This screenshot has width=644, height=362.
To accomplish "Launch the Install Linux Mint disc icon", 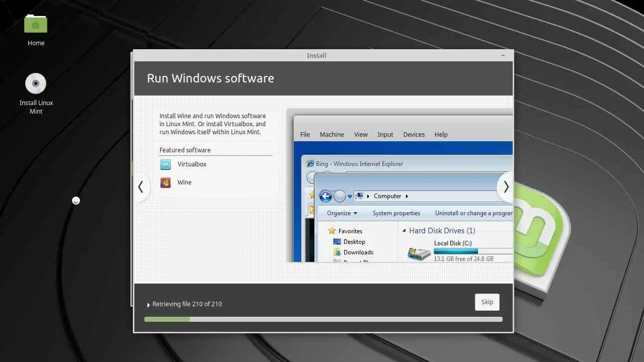I will [x=36, y=83].
